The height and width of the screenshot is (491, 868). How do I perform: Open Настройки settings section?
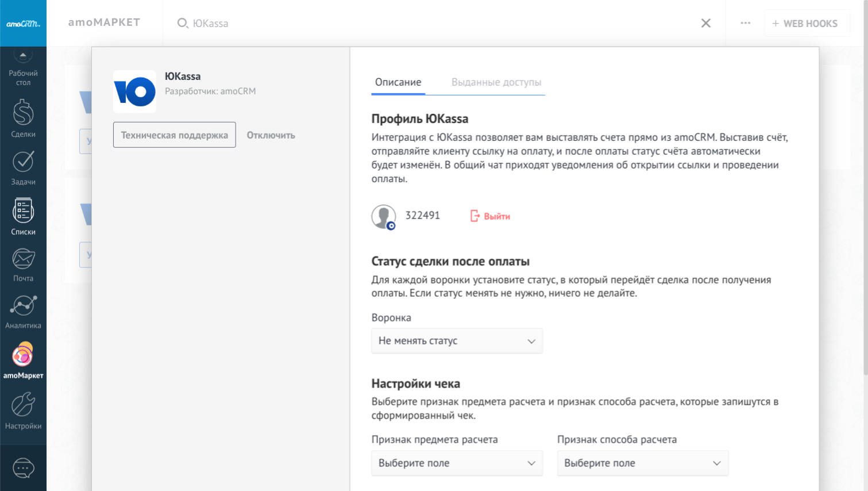(23, 411)
